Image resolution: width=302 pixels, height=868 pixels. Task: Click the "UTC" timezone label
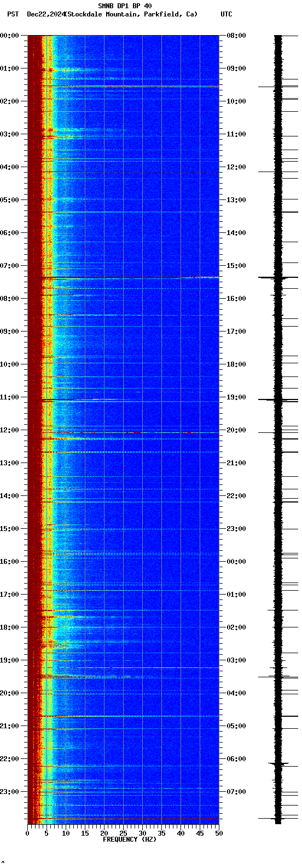click(x=226, y=14)
